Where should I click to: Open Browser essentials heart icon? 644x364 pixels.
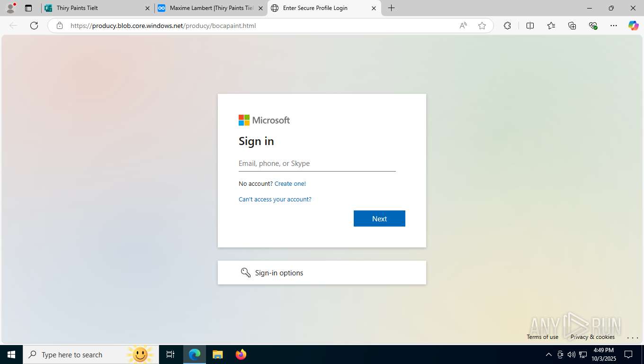(593, 26)
